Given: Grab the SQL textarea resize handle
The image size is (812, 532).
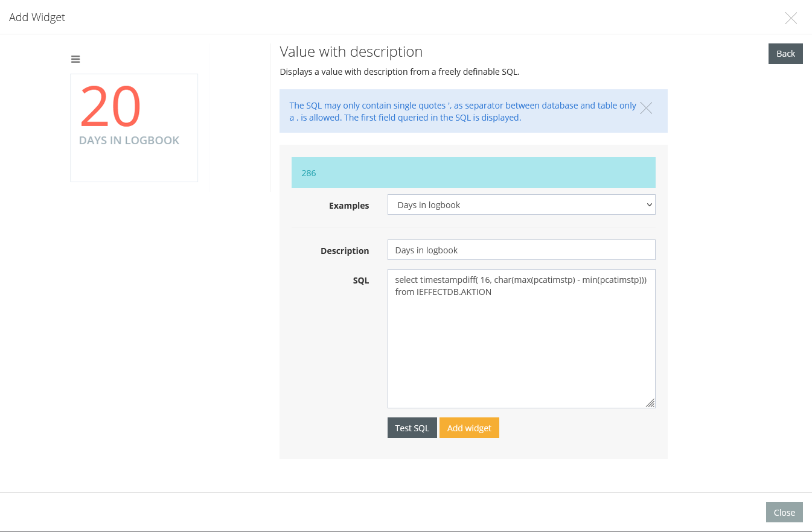Looking at the screenshot, I should tap(650, 404).
